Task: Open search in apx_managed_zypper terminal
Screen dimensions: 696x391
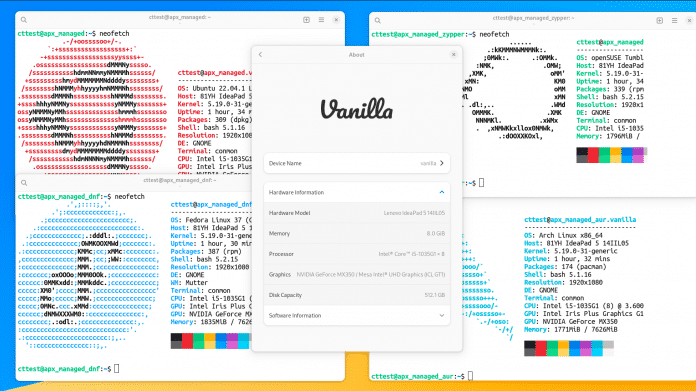Action: [378, 20]
